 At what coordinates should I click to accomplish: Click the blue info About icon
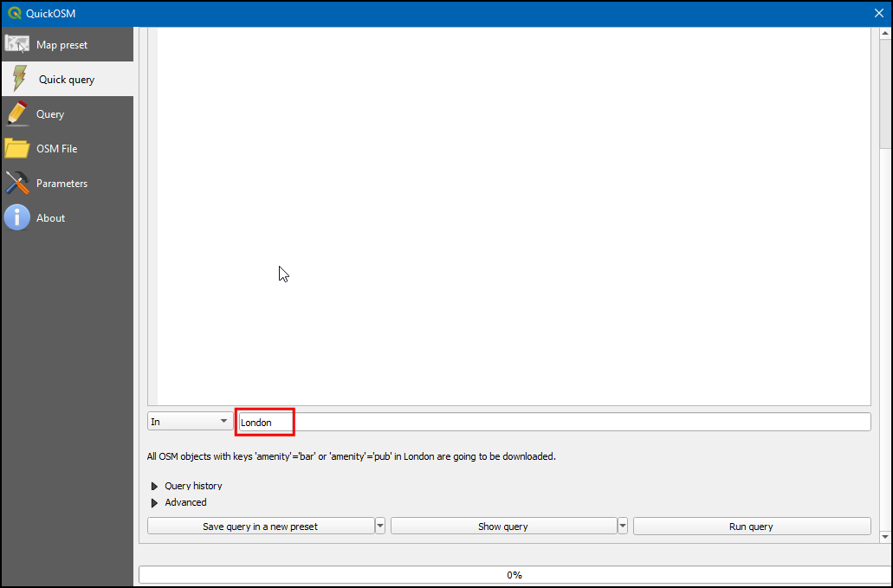pos(17,217)
